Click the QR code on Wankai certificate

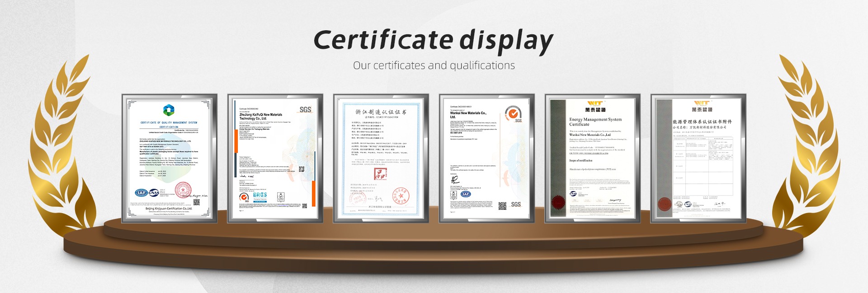[502, 205]
